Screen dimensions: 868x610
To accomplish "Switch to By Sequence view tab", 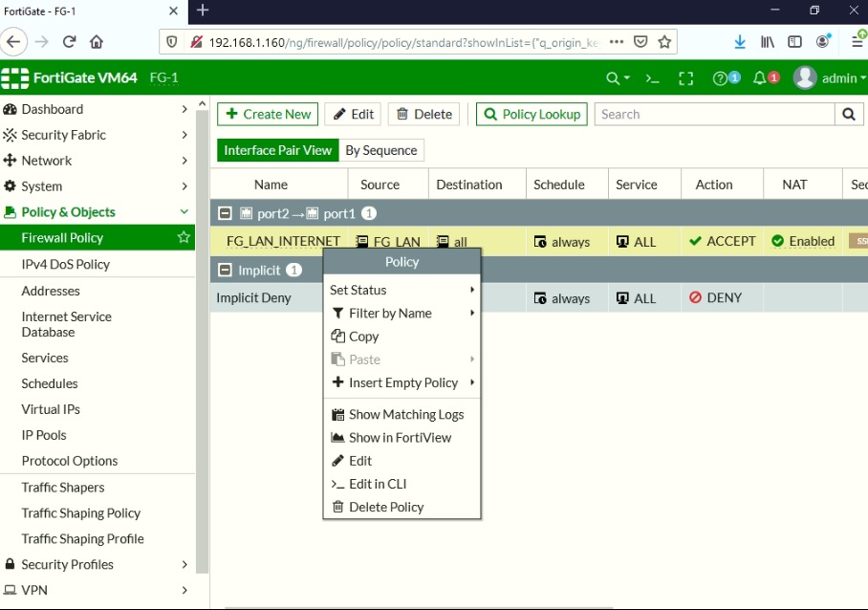I will (380, 150).
